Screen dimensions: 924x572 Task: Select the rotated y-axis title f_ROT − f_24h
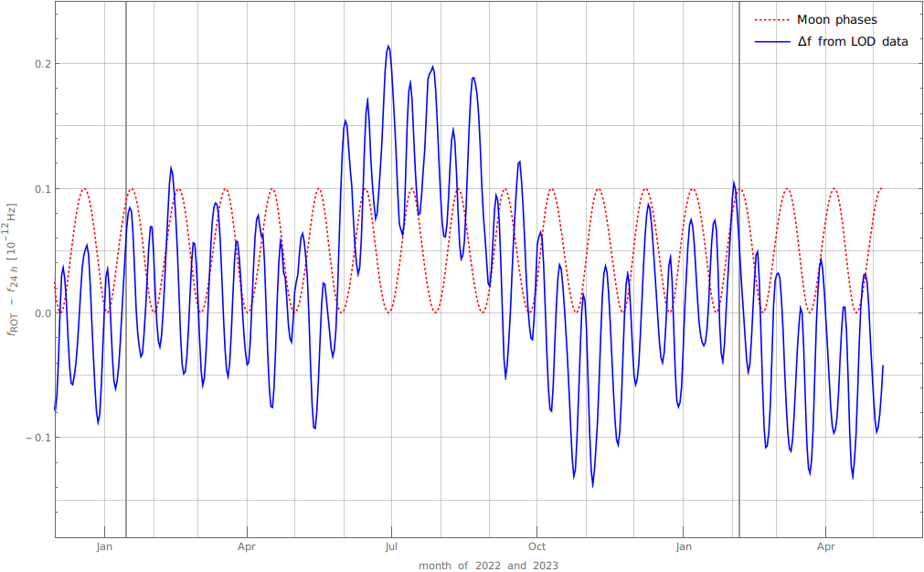tap(12, 269)
